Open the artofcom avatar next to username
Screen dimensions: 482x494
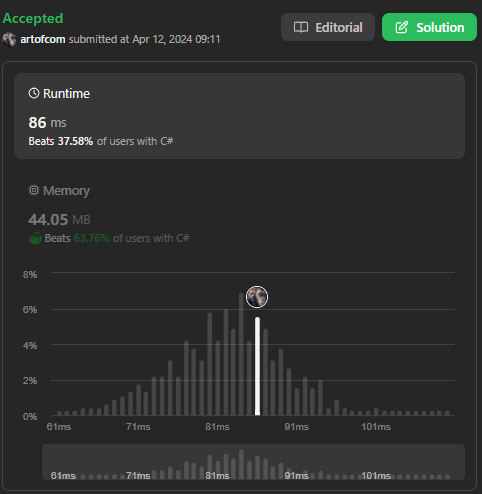[9, 39]
